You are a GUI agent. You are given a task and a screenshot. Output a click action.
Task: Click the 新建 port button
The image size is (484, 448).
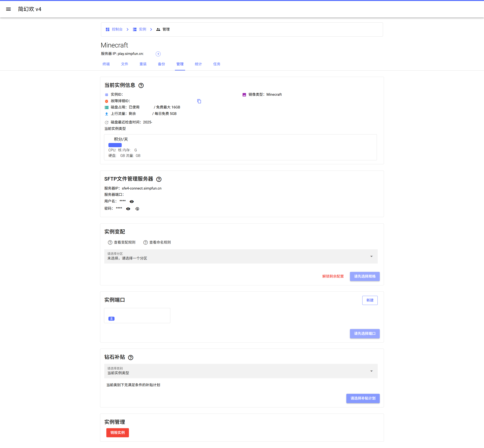[370, 300]
